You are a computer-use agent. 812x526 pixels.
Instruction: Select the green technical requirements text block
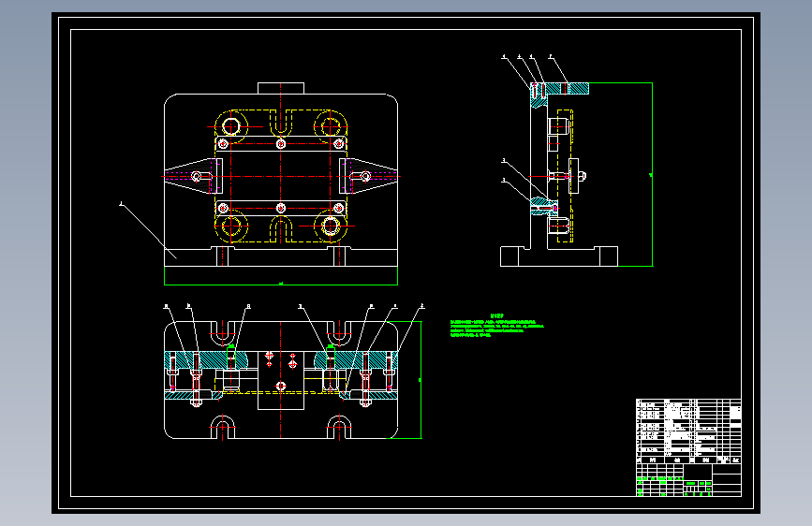497,326
